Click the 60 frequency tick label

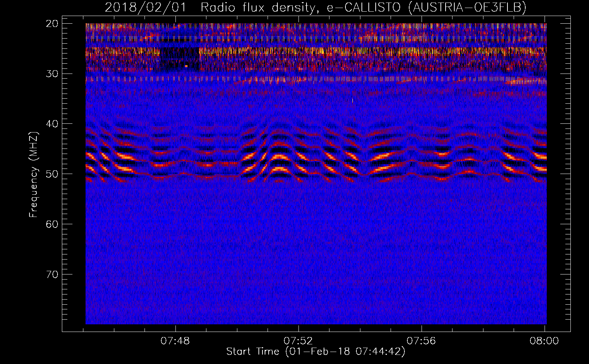tap(52, 224)
